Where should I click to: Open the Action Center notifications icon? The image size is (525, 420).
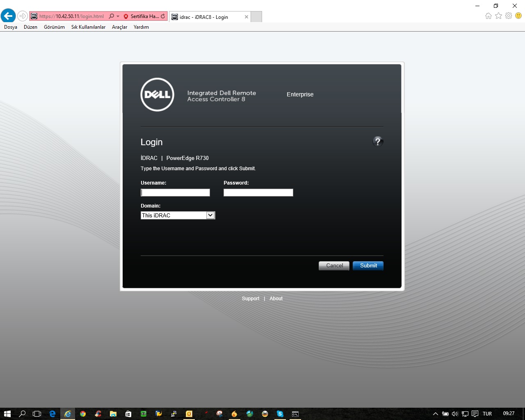click(x=475, y=414)
